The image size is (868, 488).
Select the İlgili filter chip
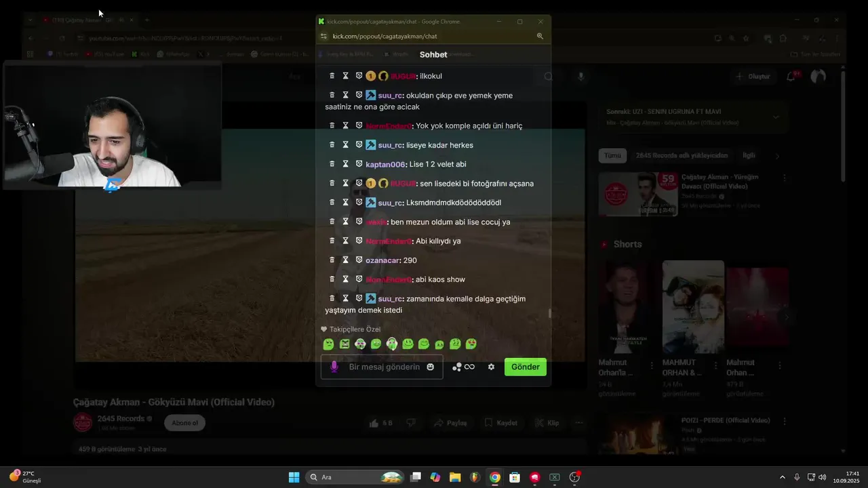749,156
